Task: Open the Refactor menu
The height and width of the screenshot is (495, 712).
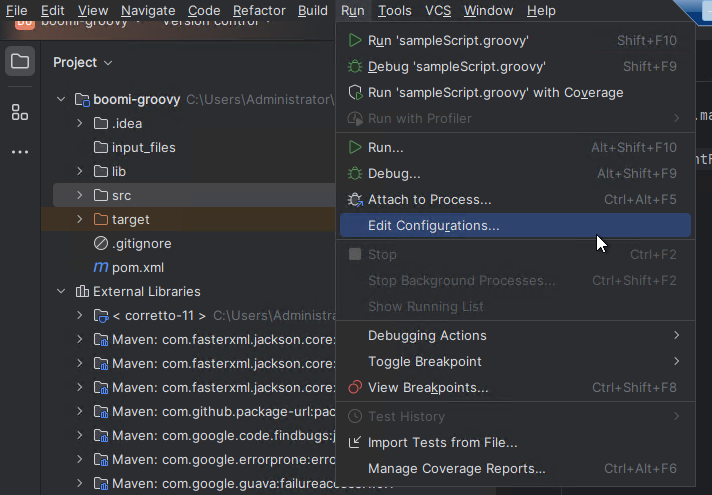Action: (x=259, y=10)
